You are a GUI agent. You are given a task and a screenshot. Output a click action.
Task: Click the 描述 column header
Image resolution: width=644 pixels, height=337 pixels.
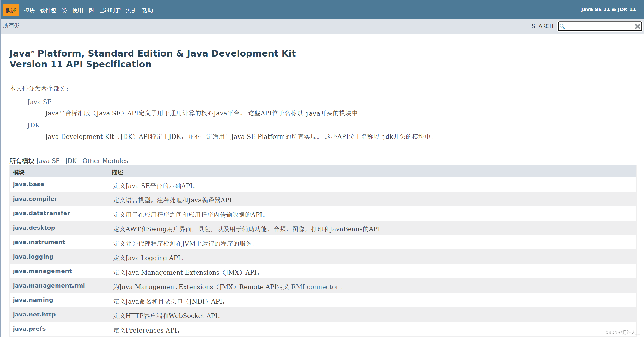[x=117, y=172]
